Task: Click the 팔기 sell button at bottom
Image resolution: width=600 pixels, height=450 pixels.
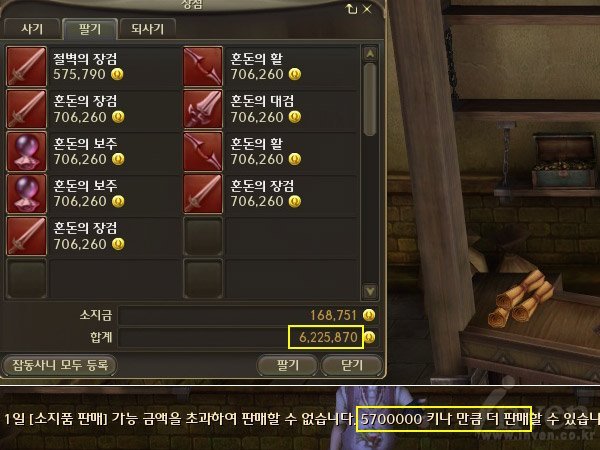Action: pyautogui.click(x=287, y=365)
